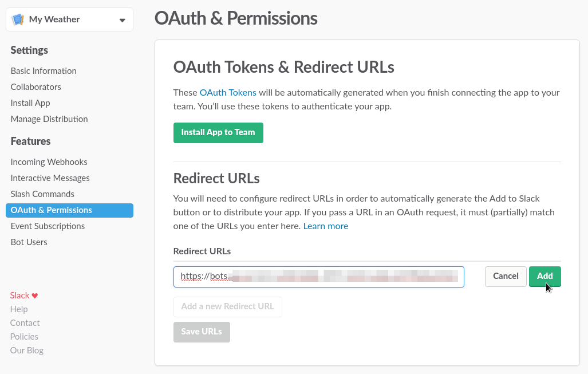Go to Bot Users feature

pos(29,242)
